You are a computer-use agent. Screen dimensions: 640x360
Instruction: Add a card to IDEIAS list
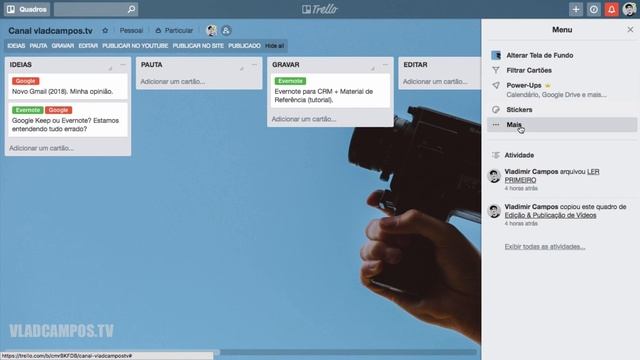pos(42,148)
